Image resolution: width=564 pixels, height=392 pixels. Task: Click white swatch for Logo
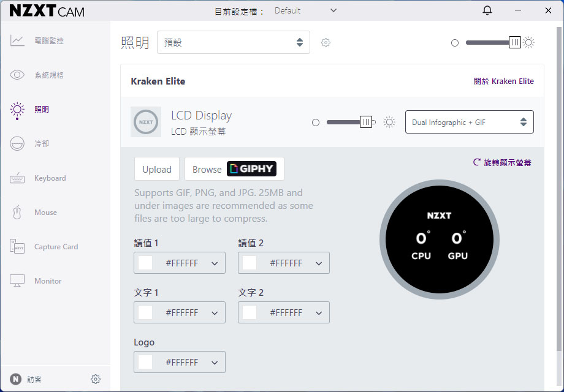point(145,362)
